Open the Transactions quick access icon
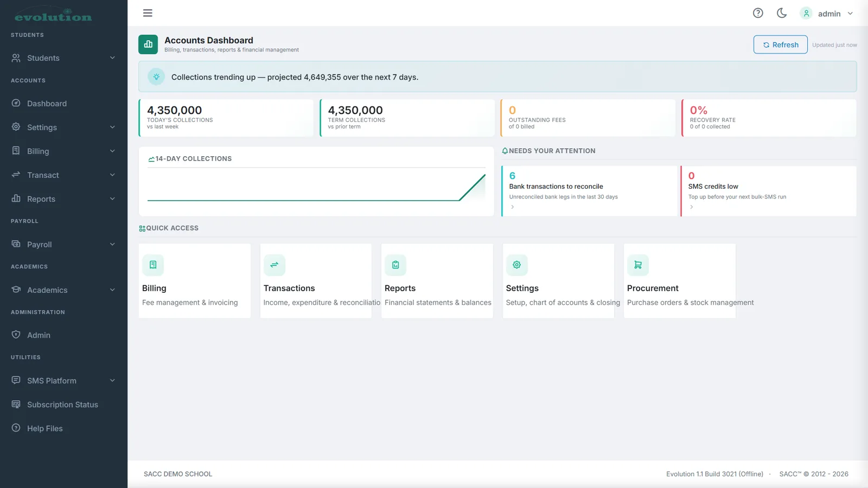The width and height of the screenshot is (868, 488). click(x=275, y=265)
